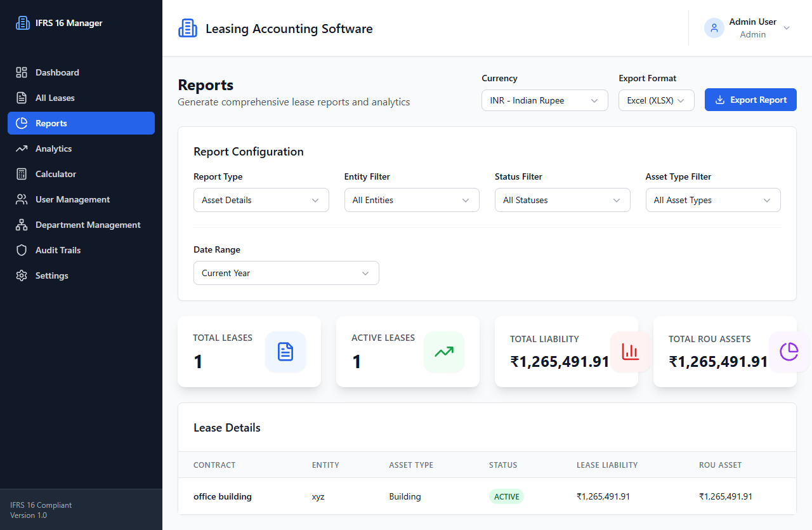Open Department Management

pos(81,225)
